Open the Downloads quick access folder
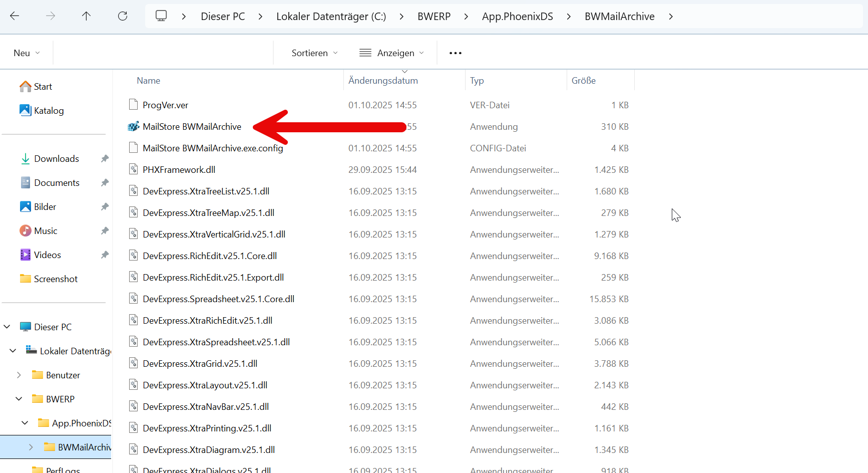 tap(56, 159)
